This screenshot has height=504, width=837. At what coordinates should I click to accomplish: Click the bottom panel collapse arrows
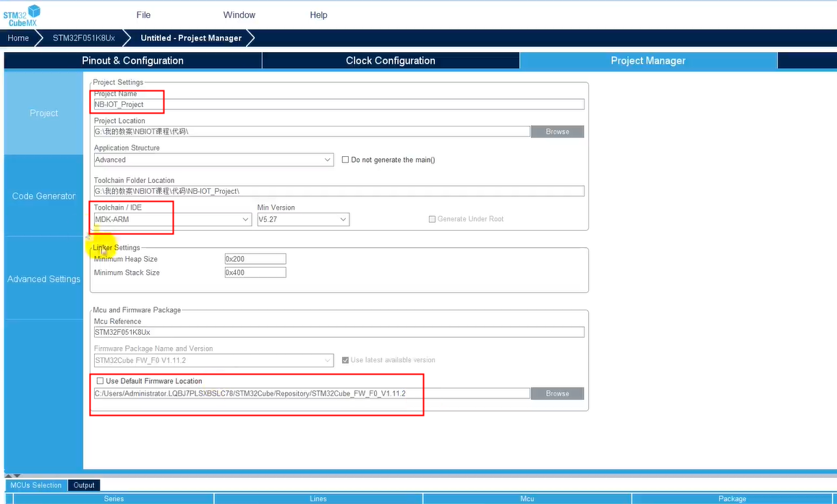click(13, 475)
